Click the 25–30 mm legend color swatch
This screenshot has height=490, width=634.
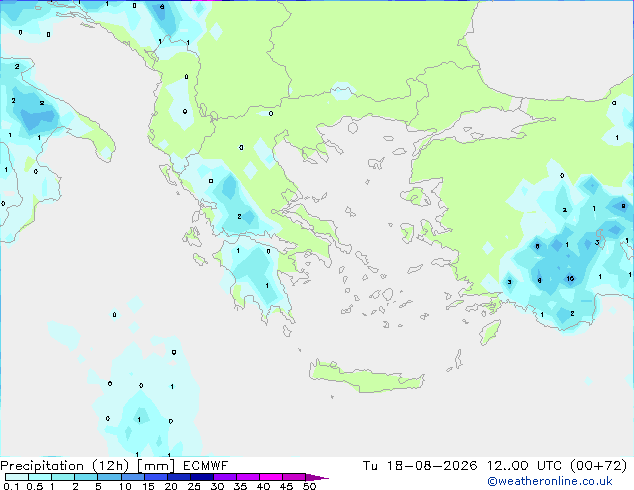coord(202,477)
